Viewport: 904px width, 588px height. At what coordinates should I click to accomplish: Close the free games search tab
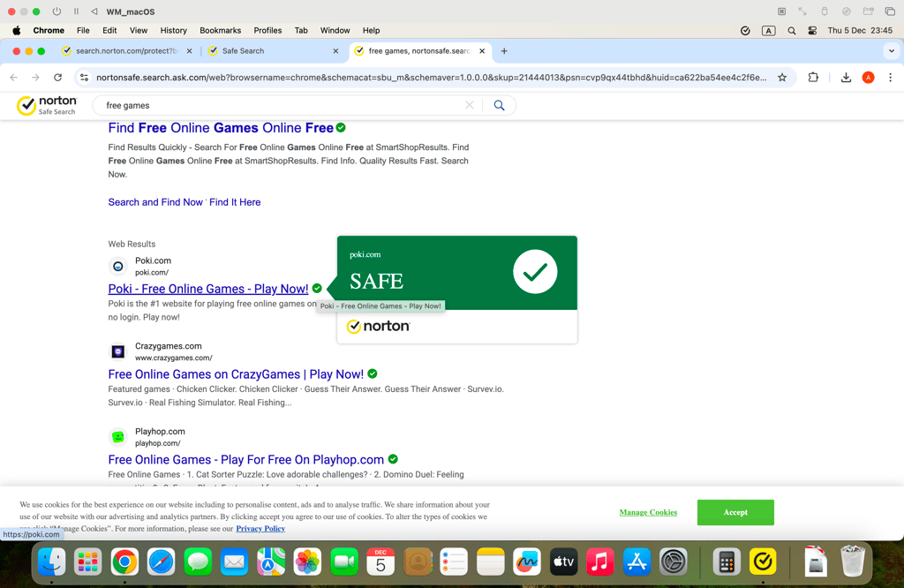tap(482, 50)
